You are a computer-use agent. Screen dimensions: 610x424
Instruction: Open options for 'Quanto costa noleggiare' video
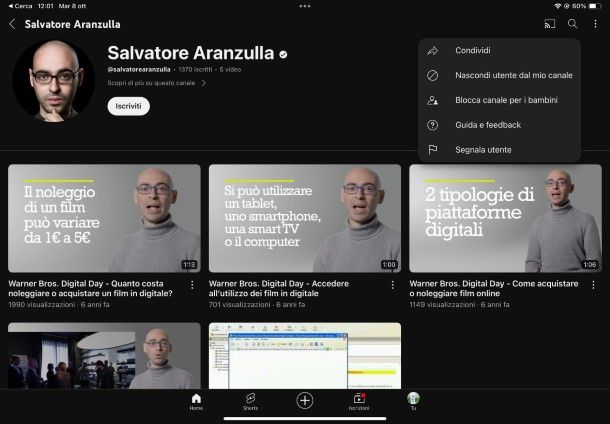(192, 285)
